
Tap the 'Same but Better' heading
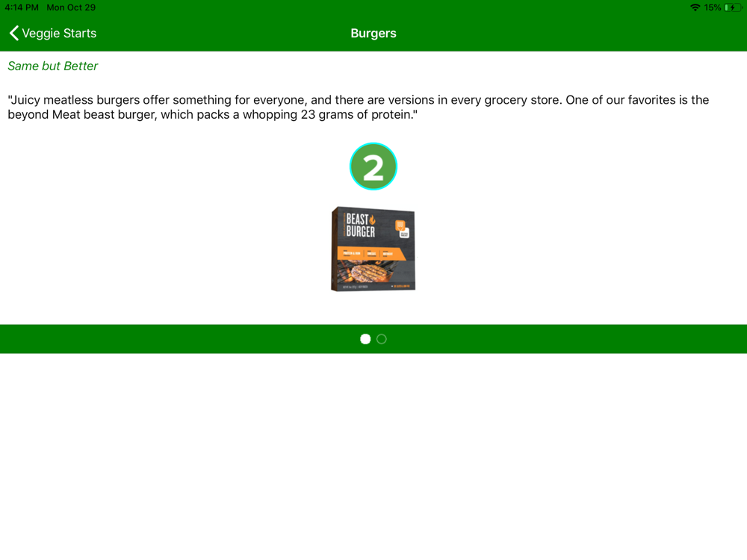pos(53,66)
